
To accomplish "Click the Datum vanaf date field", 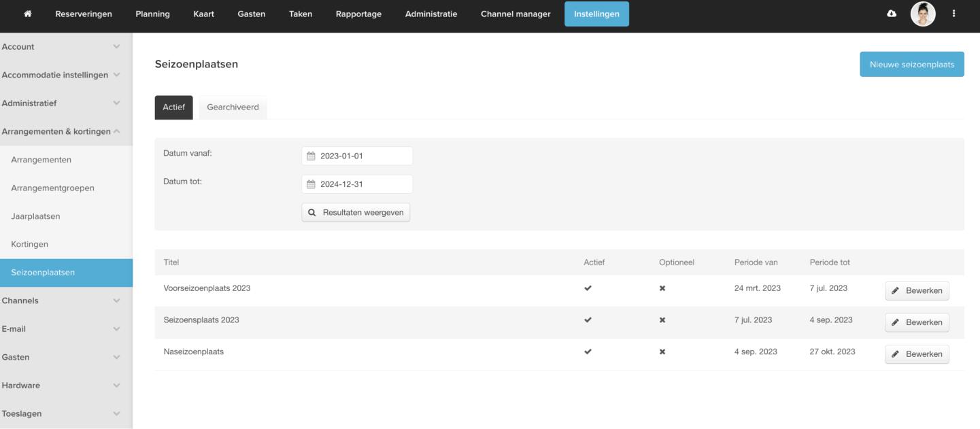I will click(357, 156).
